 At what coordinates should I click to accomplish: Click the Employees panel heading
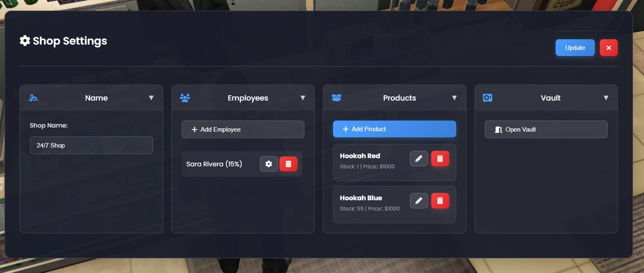tap(248, 98)
